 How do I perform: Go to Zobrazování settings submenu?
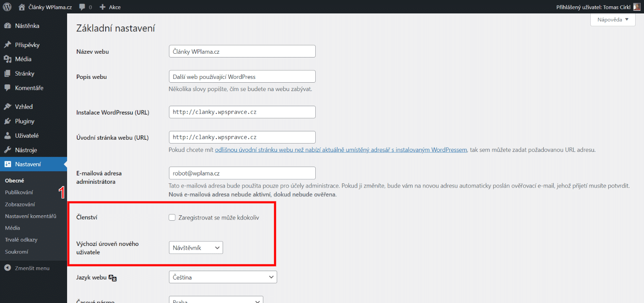20,204
